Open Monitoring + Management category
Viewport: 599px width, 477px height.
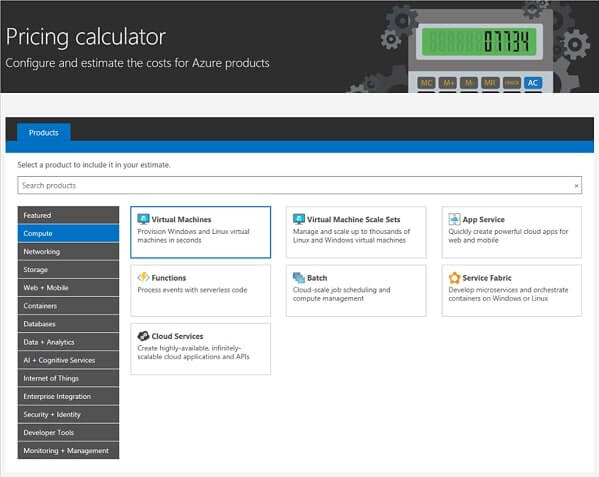[x=68, y=451]
